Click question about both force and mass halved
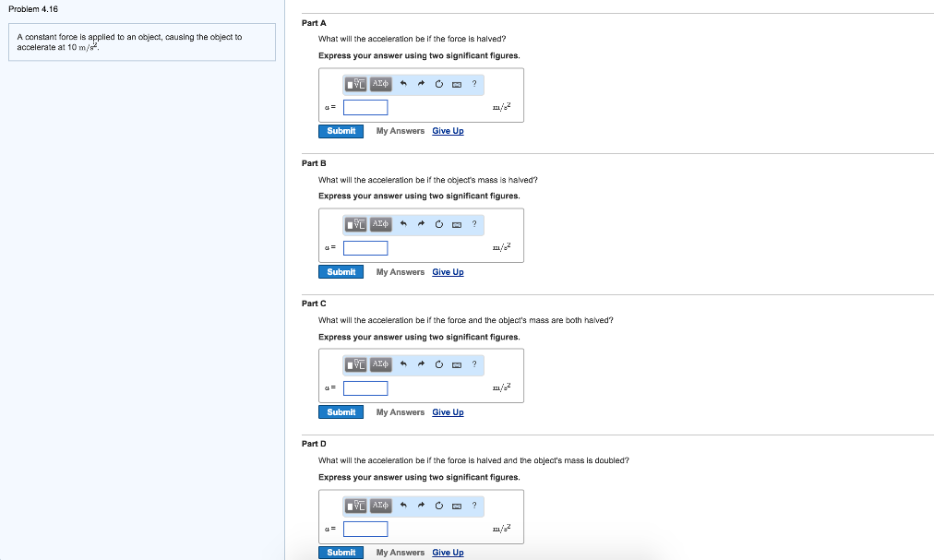The width and height of the screenshot is (945, 560). tap(466, 320)
